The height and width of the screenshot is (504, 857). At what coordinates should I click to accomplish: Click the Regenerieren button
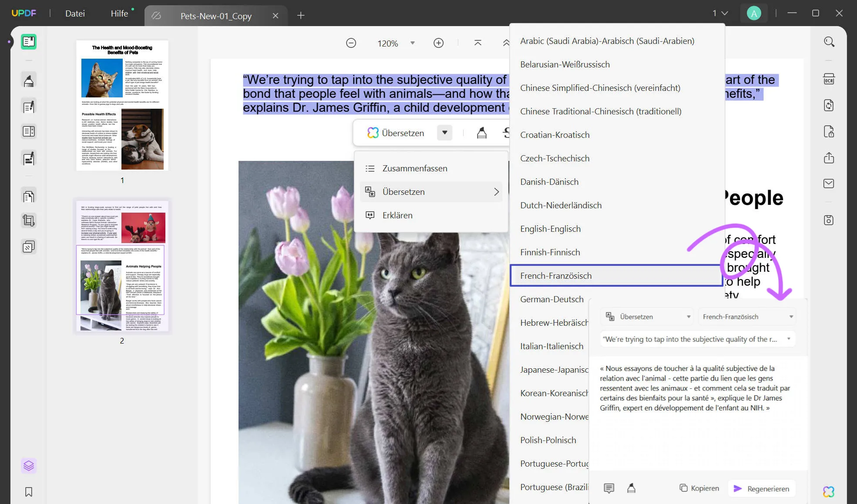pos(761,488)
